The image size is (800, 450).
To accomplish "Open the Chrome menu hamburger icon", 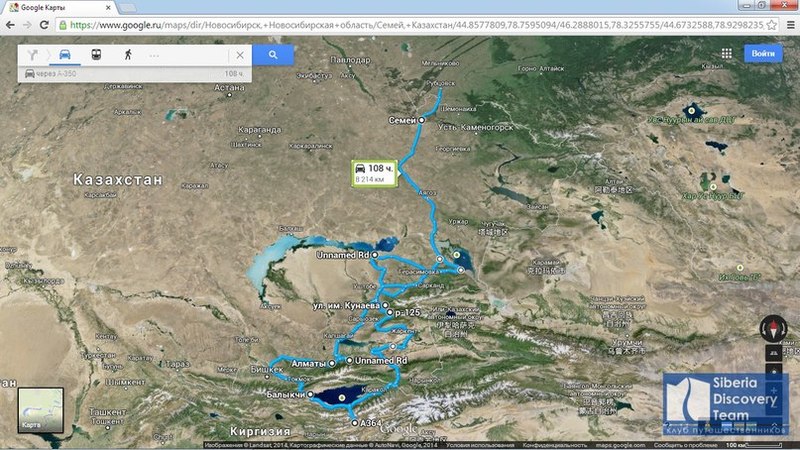I will (x=790, y=24).
